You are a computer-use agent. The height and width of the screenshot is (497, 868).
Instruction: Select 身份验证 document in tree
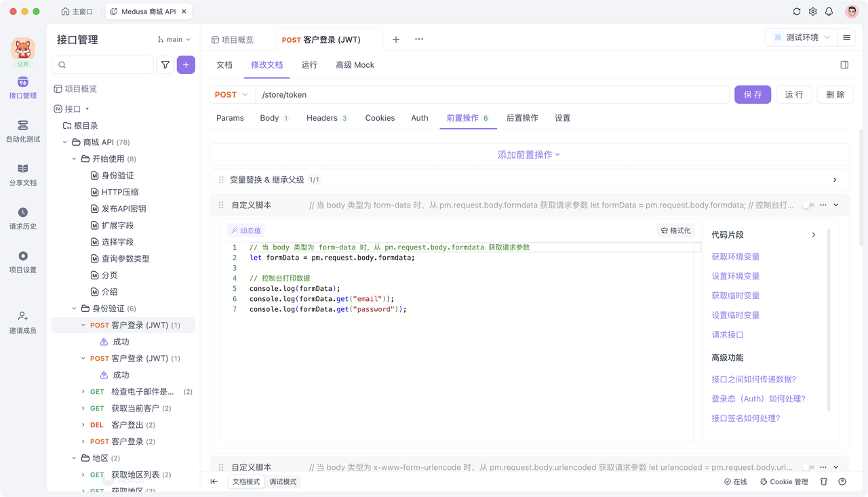click(117, 176)
